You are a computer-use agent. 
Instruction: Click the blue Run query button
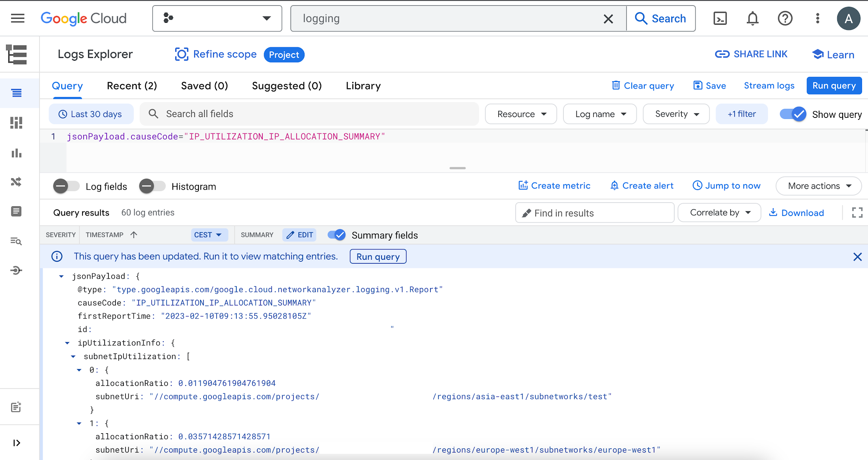[834, 86]
